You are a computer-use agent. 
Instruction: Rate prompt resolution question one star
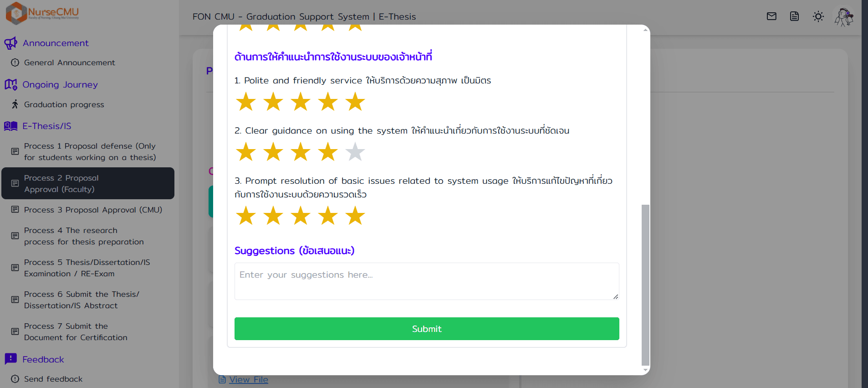pyautogui.click(x=246, y=216)
